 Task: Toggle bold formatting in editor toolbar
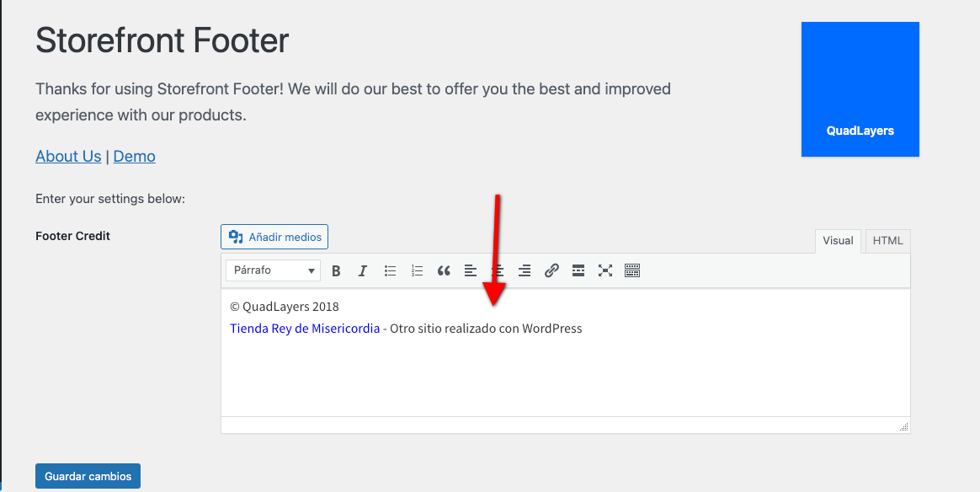(336, 270)
